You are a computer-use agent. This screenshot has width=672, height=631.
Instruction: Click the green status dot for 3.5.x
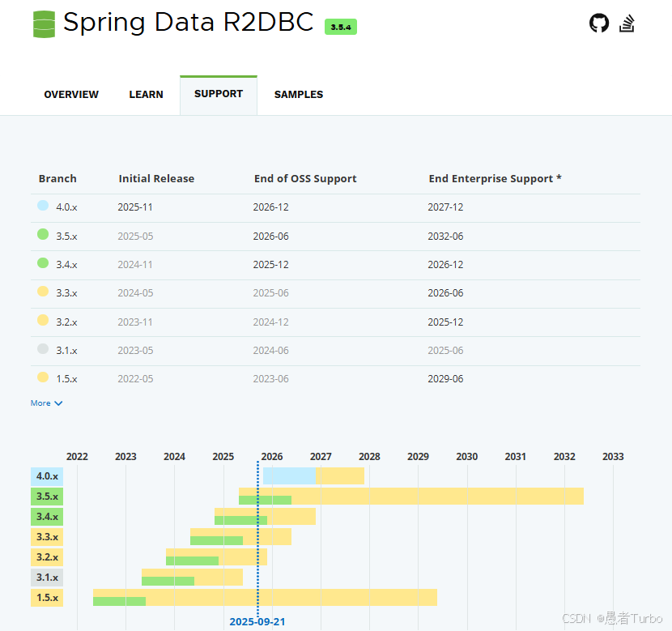[43, 234]
